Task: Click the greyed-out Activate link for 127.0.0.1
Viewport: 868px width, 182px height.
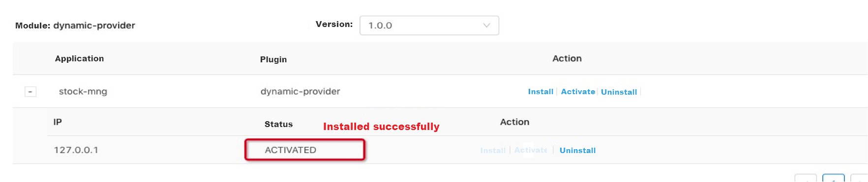Action: click(531, 150)
